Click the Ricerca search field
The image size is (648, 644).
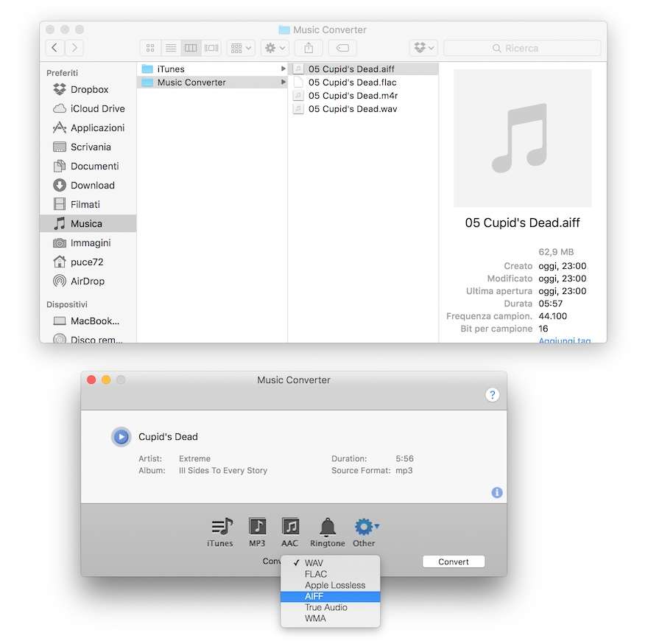pos(522,48)
